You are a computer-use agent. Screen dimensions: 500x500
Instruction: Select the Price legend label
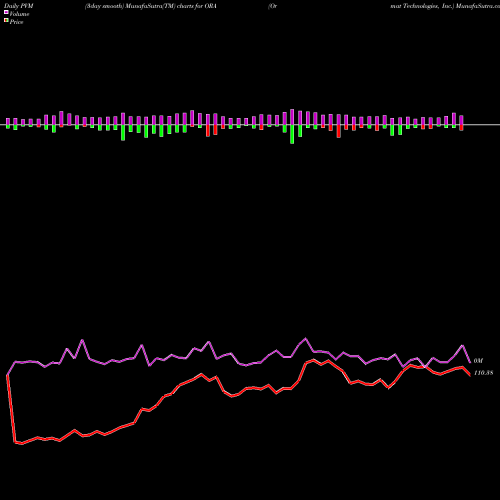(16, 22)
